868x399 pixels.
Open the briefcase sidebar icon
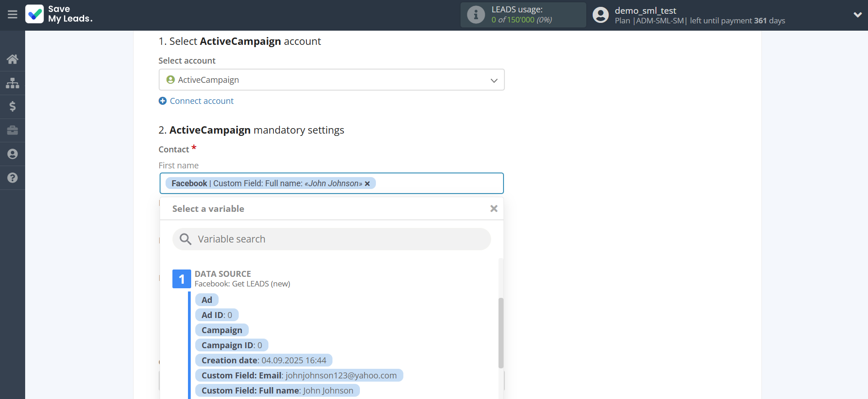pos(12,130)
